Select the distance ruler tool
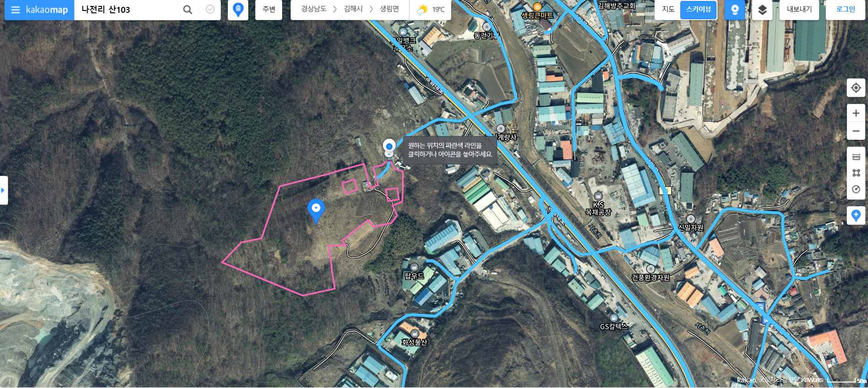Viewport: 868px width, 388px height. click(856, 157)
